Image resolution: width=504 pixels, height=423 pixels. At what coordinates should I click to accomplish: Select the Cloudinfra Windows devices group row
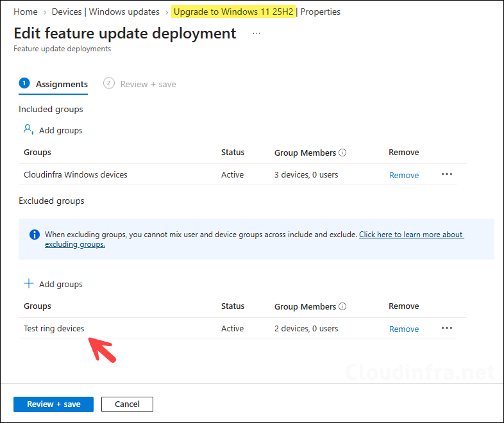pos(237,175)
